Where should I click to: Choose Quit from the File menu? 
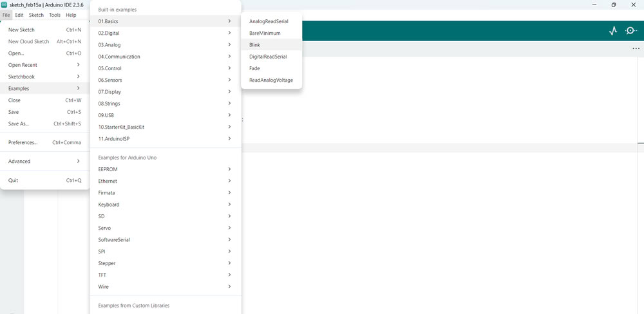point(45,180)
